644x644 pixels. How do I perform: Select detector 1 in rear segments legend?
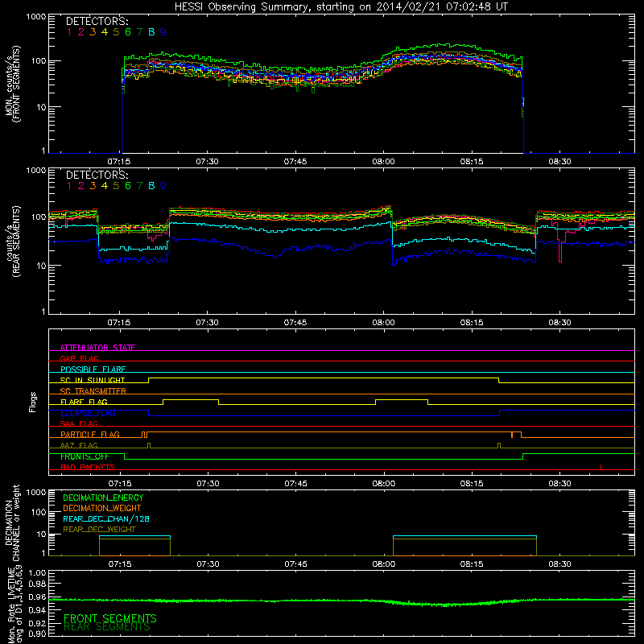(69, 186)
